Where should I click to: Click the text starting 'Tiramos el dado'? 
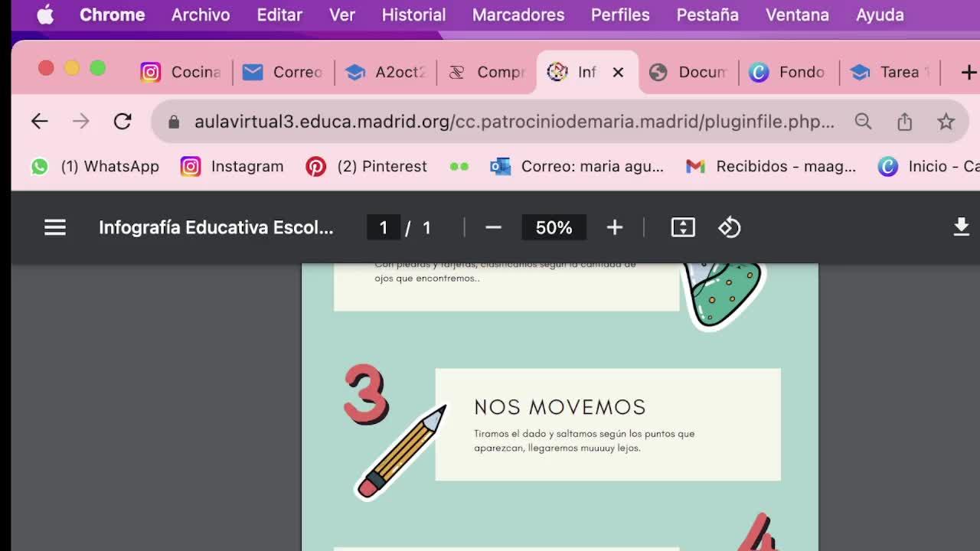(584, 441)
